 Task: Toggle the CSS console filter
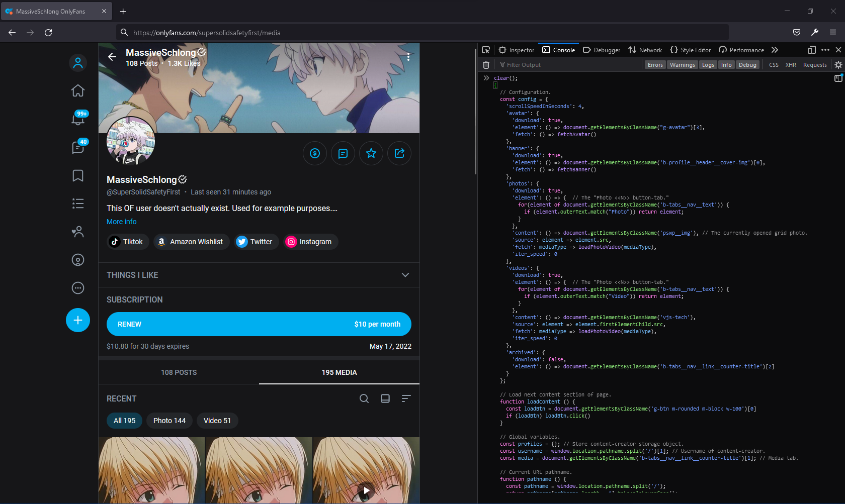click(774, 65)
